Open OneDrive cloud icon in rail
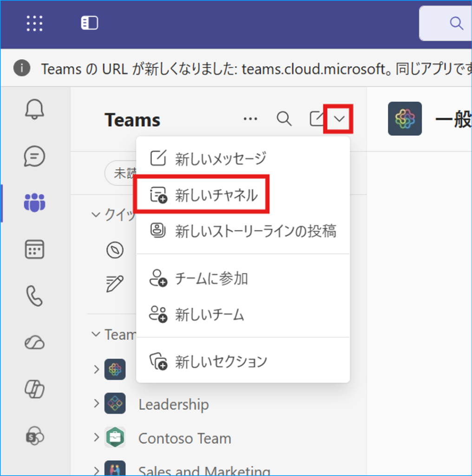472x476 pixels. (34, 343)
